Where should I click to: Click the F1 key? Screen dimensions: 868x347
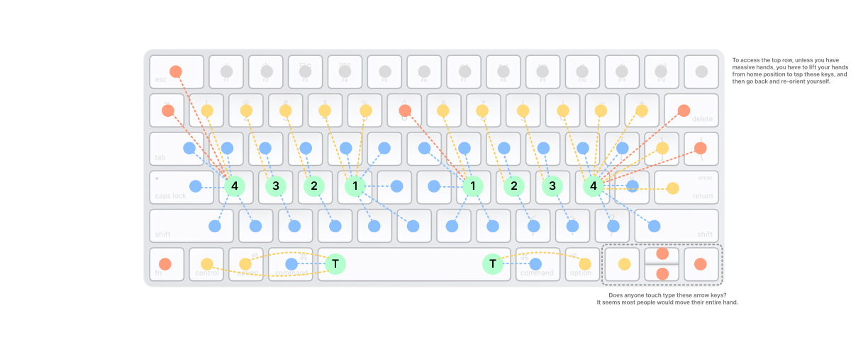click(226, 72)
